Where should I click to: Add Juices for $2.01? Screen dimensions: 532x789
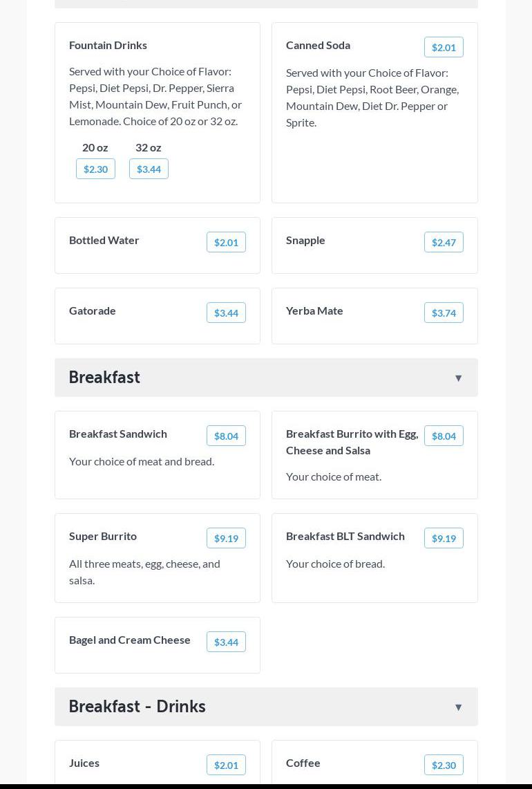pyautogui.click(x=226, y=765)
